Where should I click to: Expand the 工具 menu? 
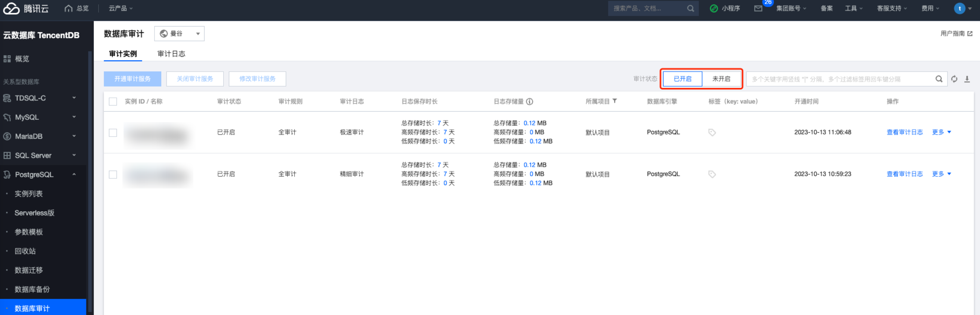pos(853,8)
